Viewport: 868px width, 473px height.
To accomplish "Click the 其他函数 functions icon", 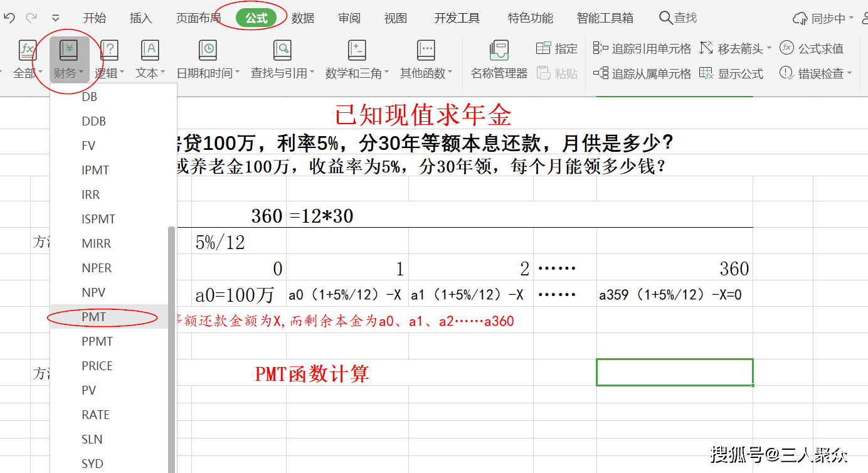I will tap(426, 50).
